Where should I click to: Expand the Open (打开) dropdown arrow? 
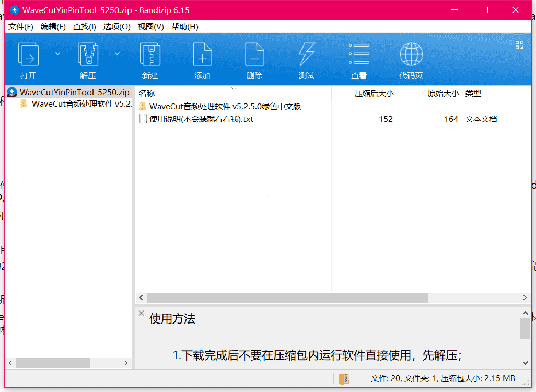58,54
